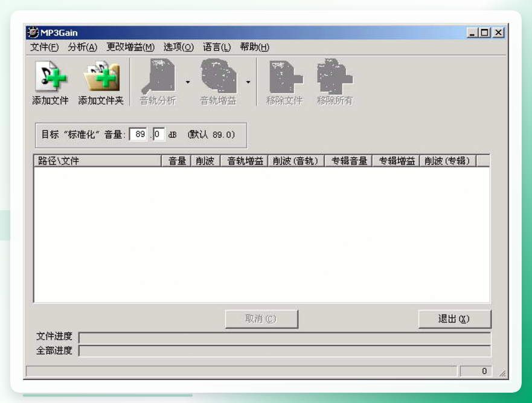
Task: Click the 削波(音轨) column header
Action: point(296,161)
